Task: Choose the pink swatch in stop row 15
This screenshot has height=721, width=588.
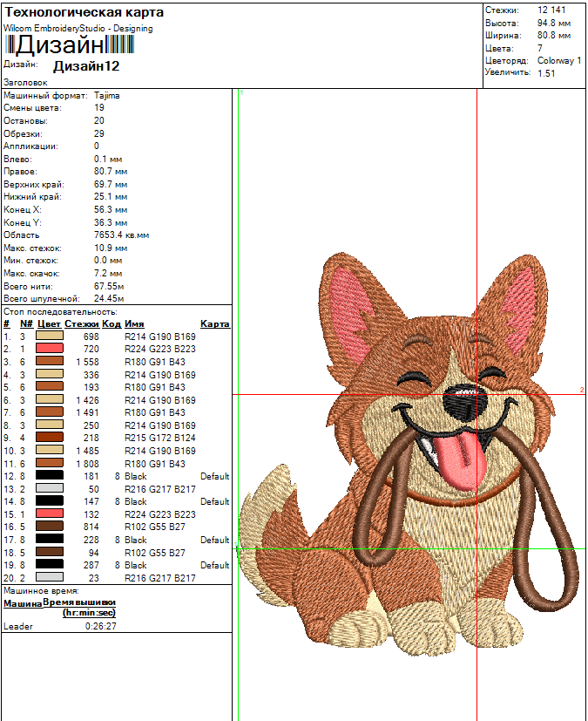Action: 50,514
